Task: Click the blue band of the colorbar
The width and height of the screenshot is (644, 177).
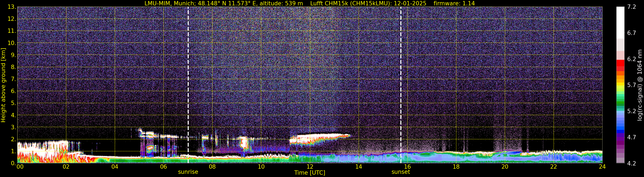Action: click(620, 128)
